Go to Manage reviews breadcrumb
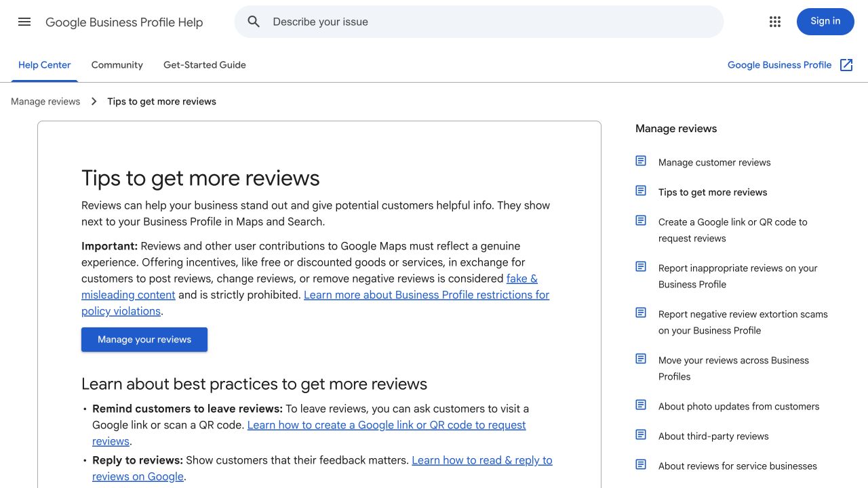Image resolution: width=868 pixels, height=488 pixels. (x=45, y=102)
